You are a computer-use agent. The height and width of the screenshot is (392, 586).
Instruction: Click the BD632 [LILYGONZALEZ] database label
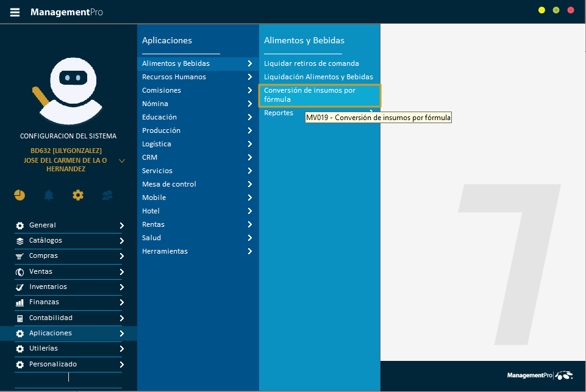point(66,151)
